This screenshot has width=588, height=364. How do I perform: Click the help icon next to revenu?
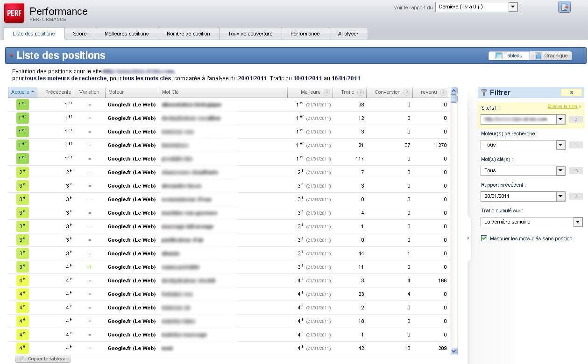pos(443,92)
